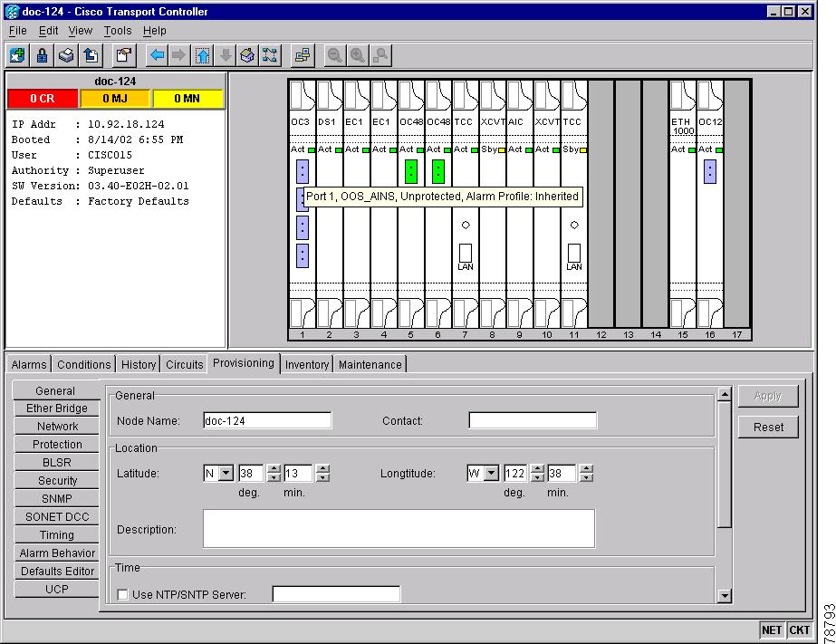Open the Tools menu
This screenshot has height=644, width=836.
(x=118, y=31)
